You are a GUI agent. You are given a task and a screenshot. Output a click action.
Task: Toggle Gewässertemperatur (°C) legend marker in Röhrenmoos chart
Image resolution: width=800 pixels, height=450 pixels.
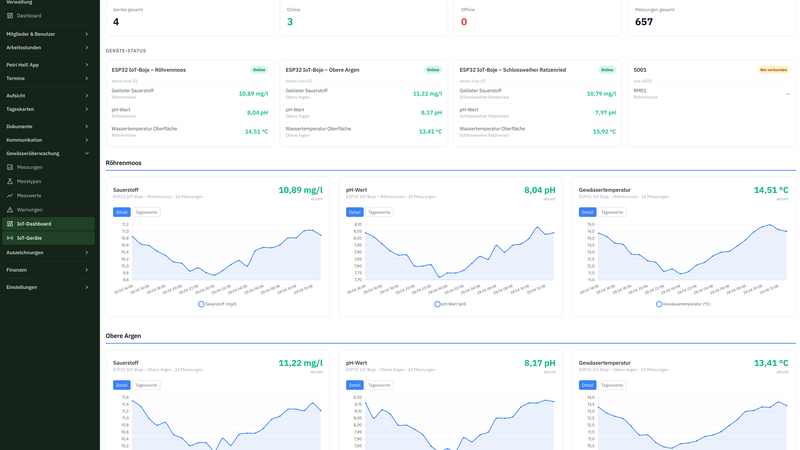(x=659, y=304)
